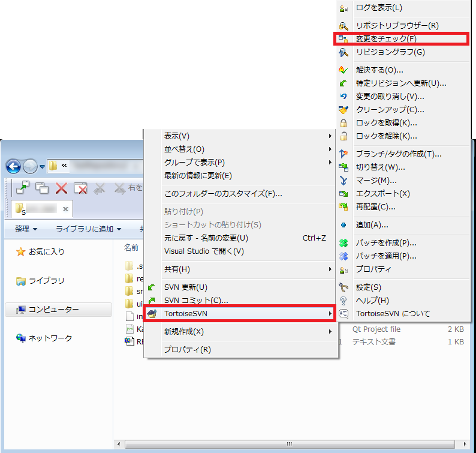Click the repository browser icon
Image resolution: width=476 pixels, height=453 pixels.
[344, 26]
